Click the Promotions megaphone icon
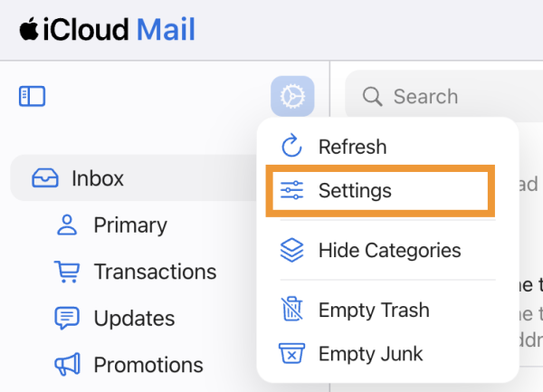543x392 pixels. point(67,364)
